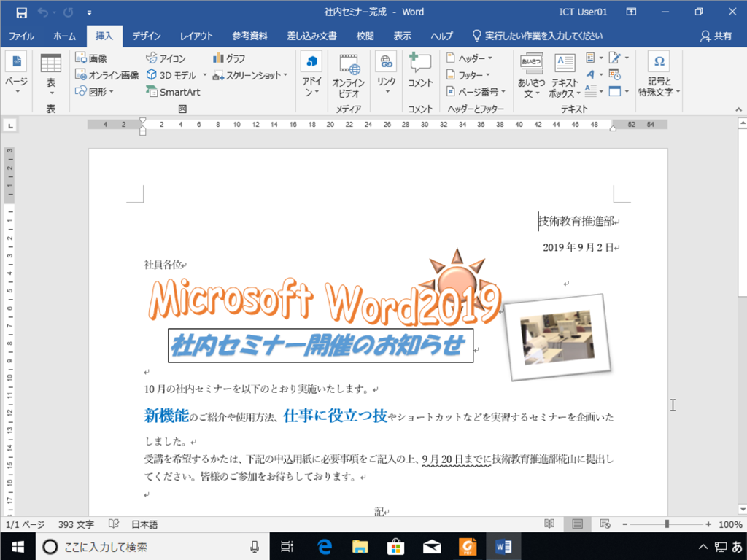The height and width of the screenshot is (560, 747).
Task: Run spell check from the proofing status icon
Action: [x=114, y=524]
